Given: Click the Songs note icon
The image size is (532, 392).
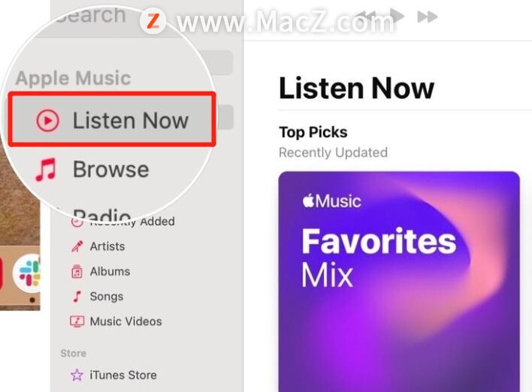Looking at the screenshot, I should click(77, 297).
